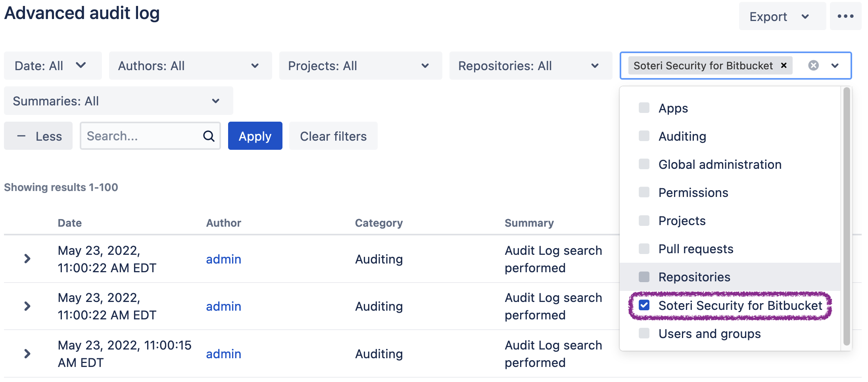Image resolution: width=868 pixels, height=382 pixels.
Task: Check the Apps category checkbox
Action: click(x=644, y=108)
